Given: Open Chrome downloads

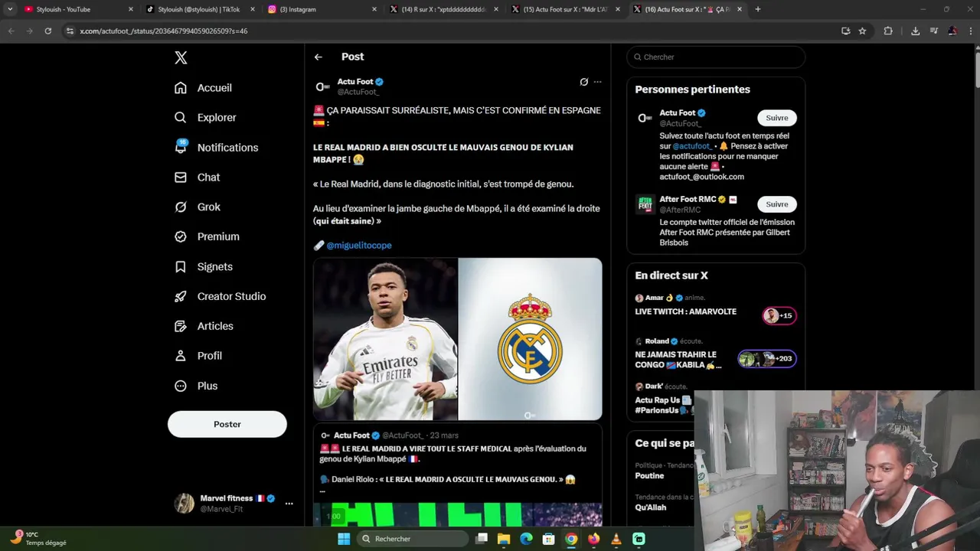Looking at the screenshot, I should (x=915, y=31).
